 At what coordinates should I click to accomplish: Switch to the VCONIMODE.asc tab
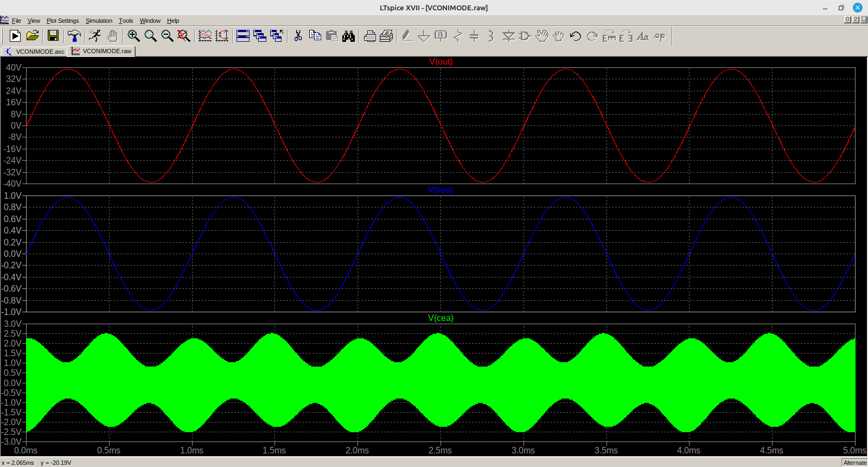pyautogui.click(x=34, y=52)
